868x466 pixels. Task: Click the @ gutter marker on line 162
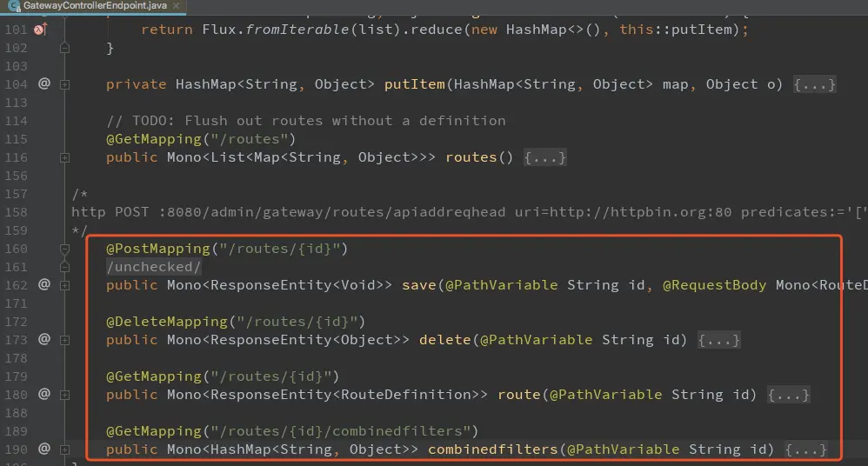coord(43,285)
